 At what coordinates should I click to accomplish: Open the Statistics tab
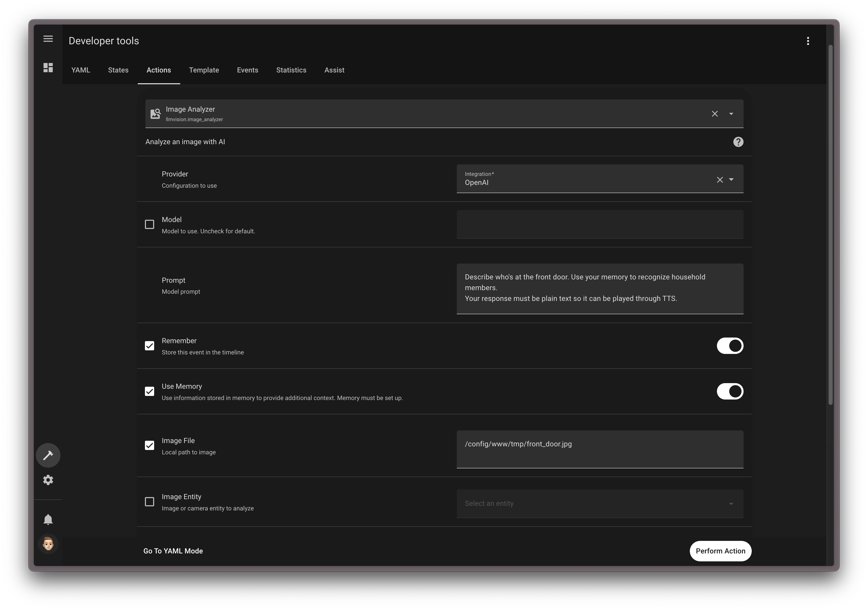291,70
